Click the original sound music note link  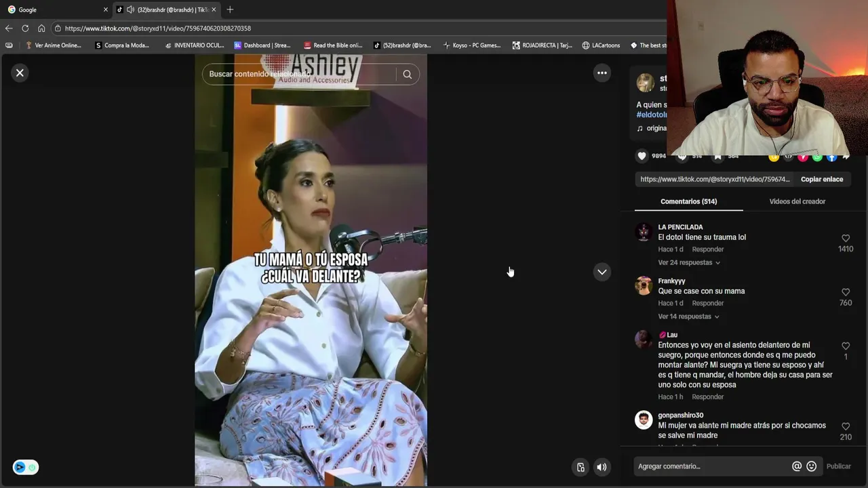click(x=652, y=128)
